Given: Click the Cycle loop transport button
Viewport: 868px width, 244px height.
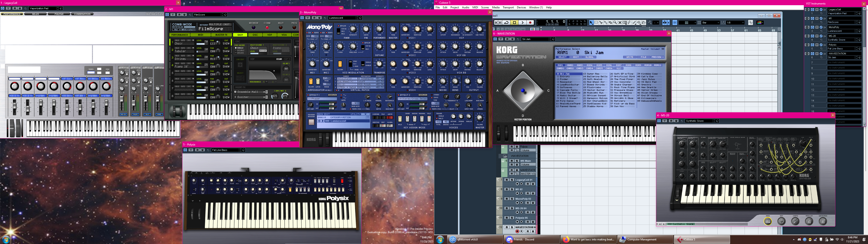Looking at the screenshot, I should pyautogui.click(x=506, y=23).
